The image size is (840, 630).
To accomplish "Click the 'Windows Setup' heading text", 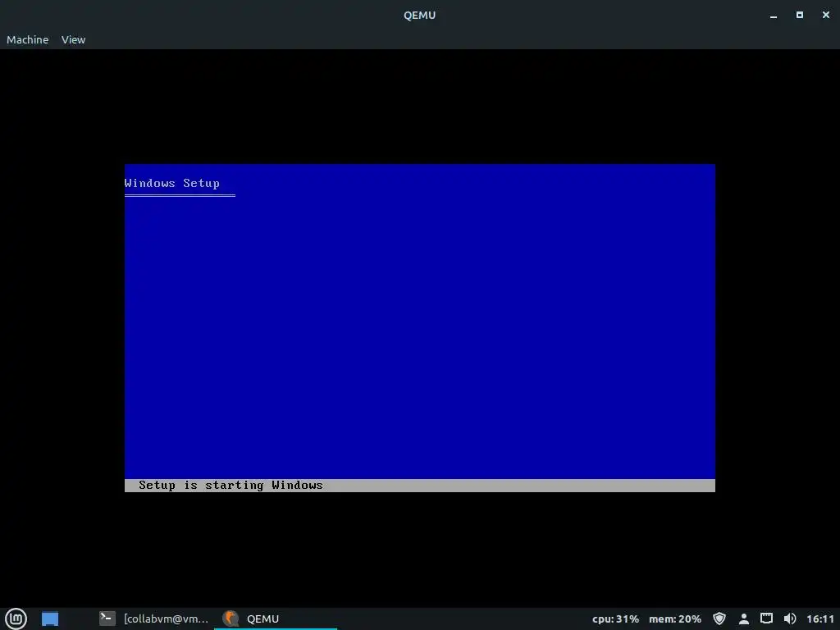I will coord(172,183).
